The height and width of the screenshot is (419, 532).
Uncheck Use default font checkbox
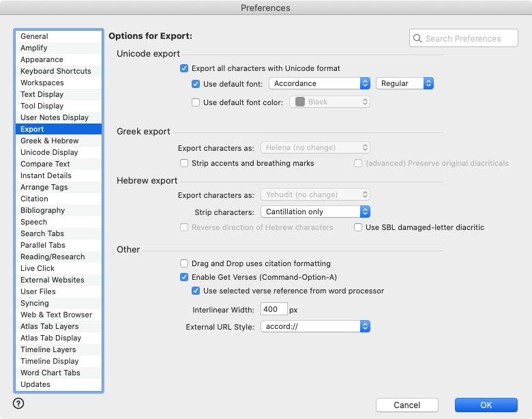[x=196, y=84]
